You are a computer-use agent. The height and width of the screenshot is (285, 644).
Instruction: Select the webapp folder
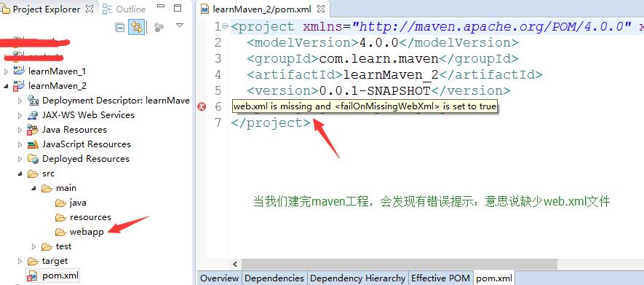point(87,232)
